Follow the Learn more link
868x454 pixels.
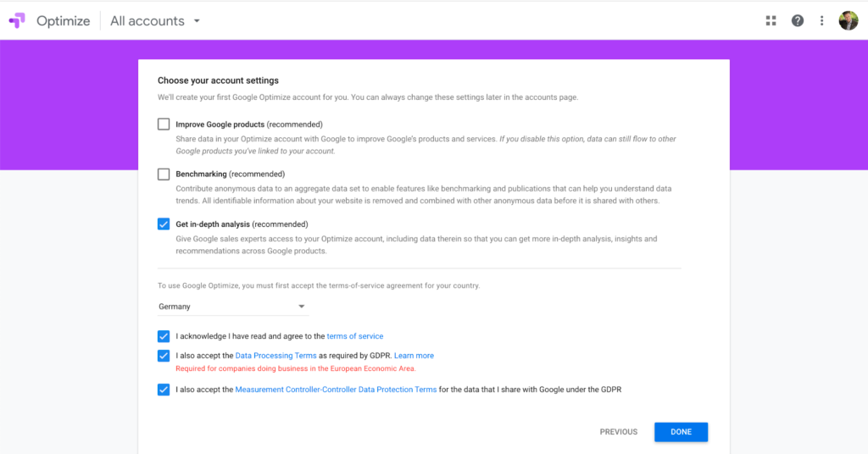[414, 356]
